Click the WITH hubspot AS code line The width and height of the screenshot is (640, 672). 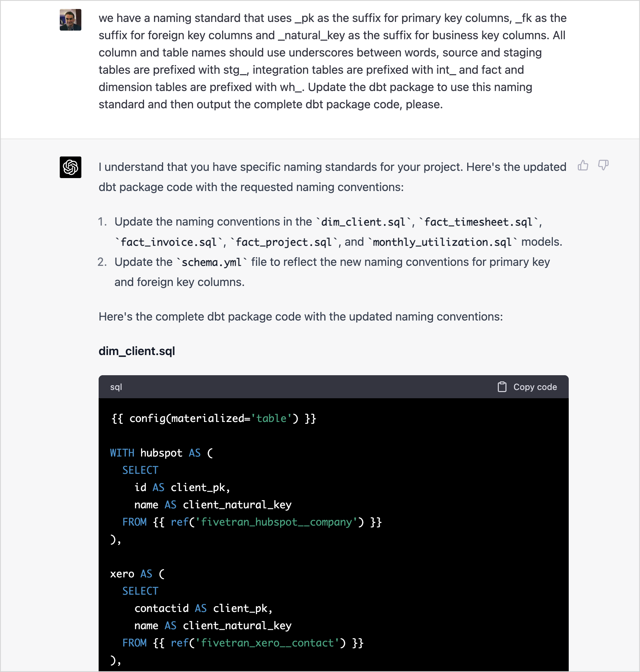coord(162,453)
